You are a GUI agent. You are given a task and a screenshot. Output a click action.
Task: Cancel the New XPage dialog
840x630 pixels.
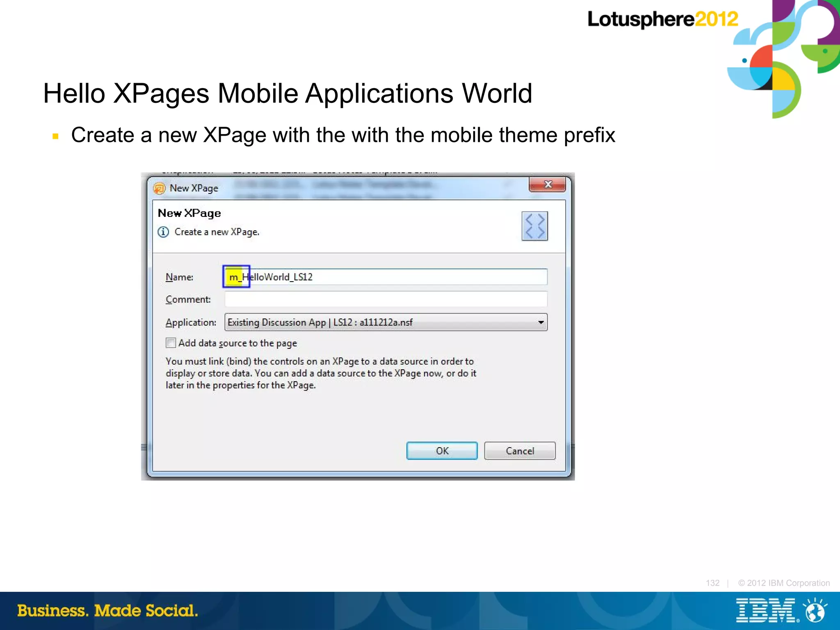tap(520, 451)
